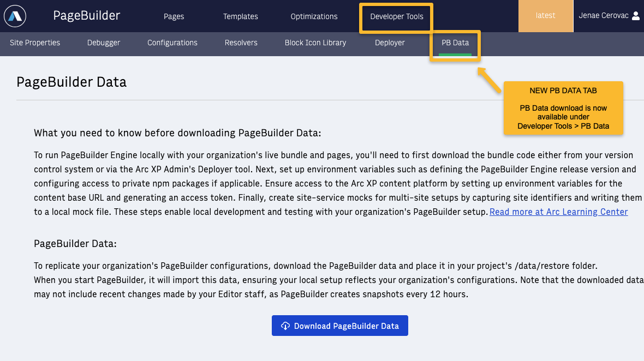The image size is (644, 361).
Task: Open the Pages menu
Action: point(174,16)
